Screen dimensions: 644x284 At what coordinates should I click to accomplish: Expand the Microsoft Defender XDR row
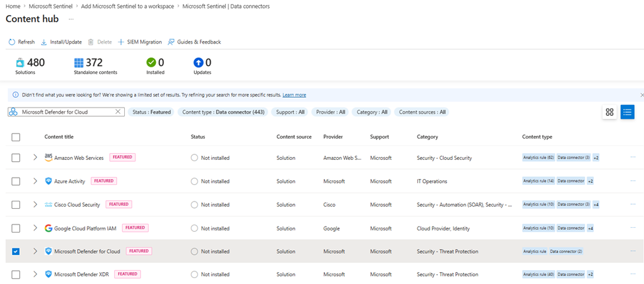35,274
